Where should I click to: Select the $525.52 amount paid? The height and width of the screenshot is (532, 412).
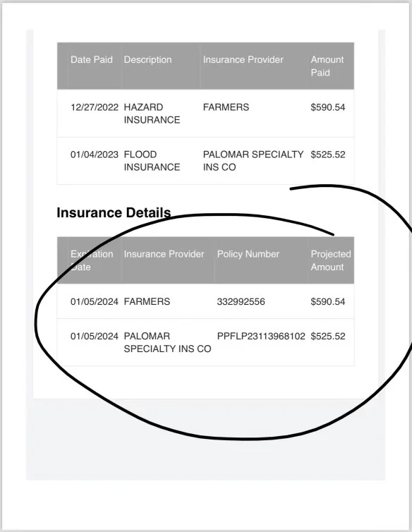(x=328, y=155)
